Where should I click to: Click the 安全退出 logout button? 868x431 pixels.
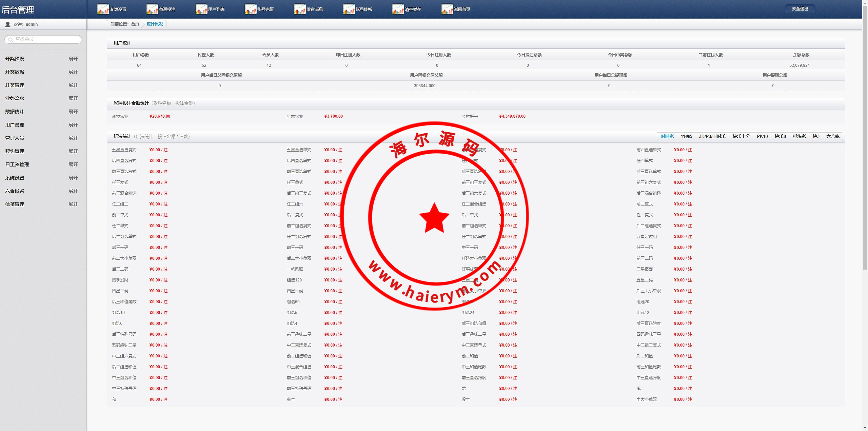point(800,9)
